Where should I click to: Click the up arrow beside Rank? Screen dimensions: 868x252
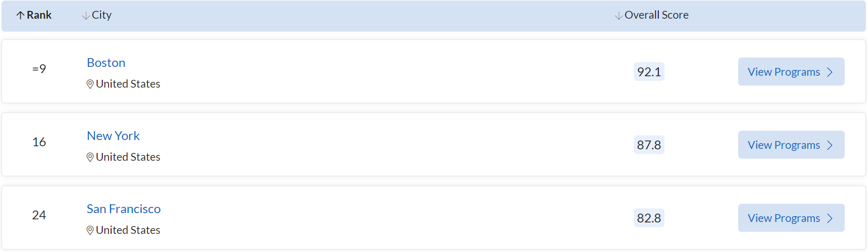20,16
